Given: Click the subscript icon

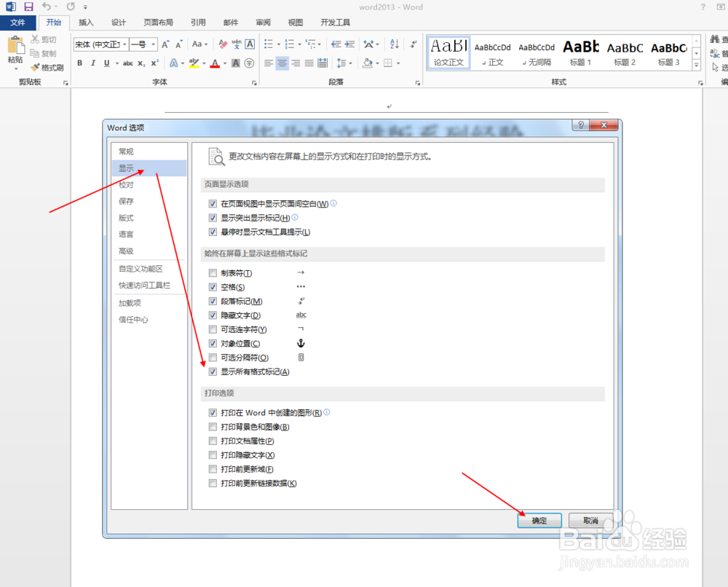Looking at the screenshot, I should coord(140,64).
